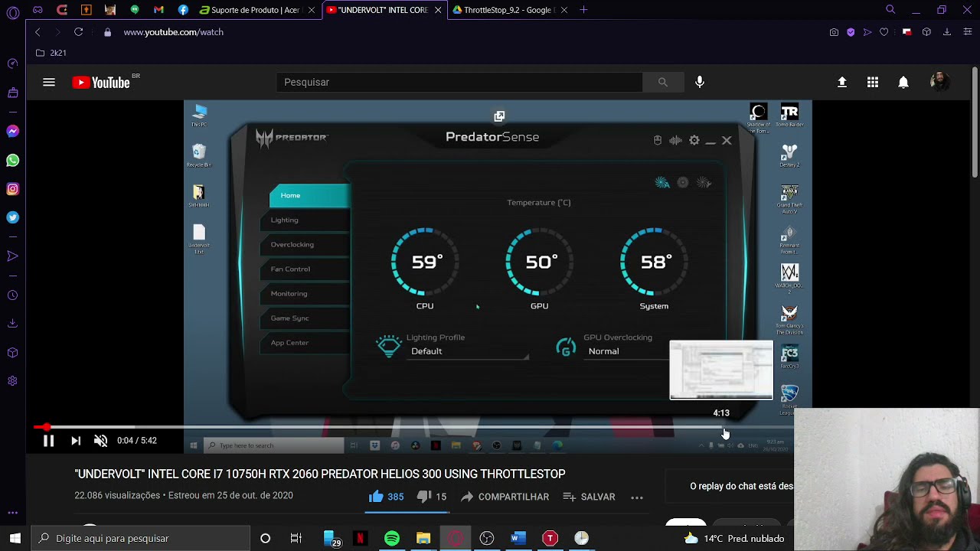The image size is (980, 551).
Task: Open the Instagram sidebar icon
Action: click(x=12, y=189)
